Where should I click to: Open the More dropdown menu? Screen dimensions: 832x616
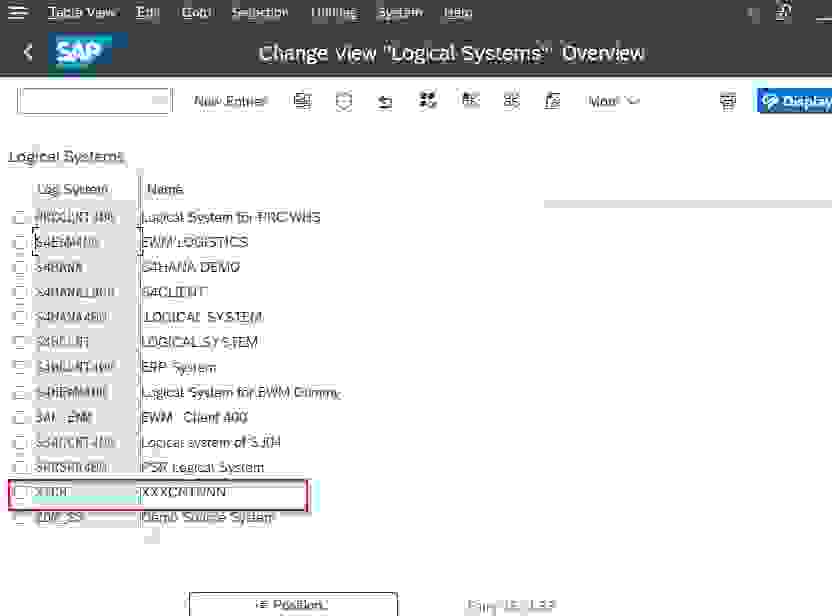pyautogui.click(x=613, y=101)
